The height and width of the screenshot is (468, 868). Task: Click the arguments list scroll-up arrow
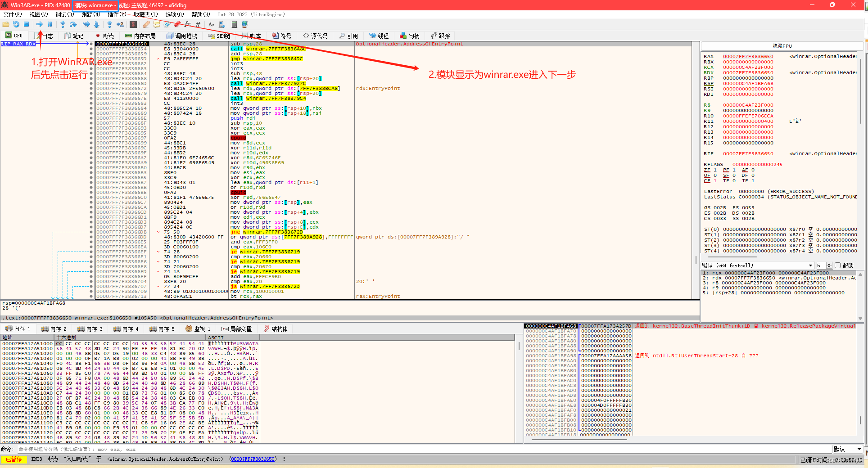click(860, 274)
